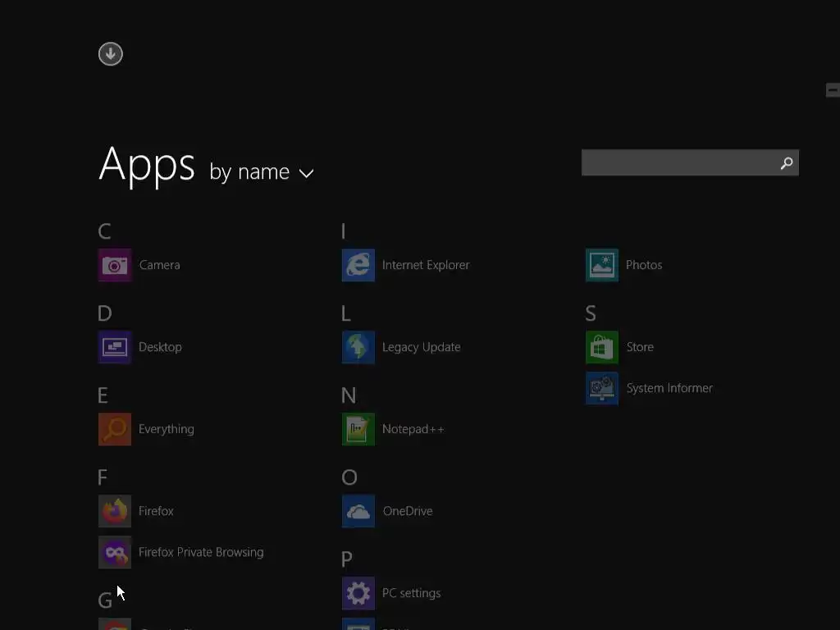Click the letter F group header
The width and height of the screenshot is (840, 630).
(x=103, y=477)
